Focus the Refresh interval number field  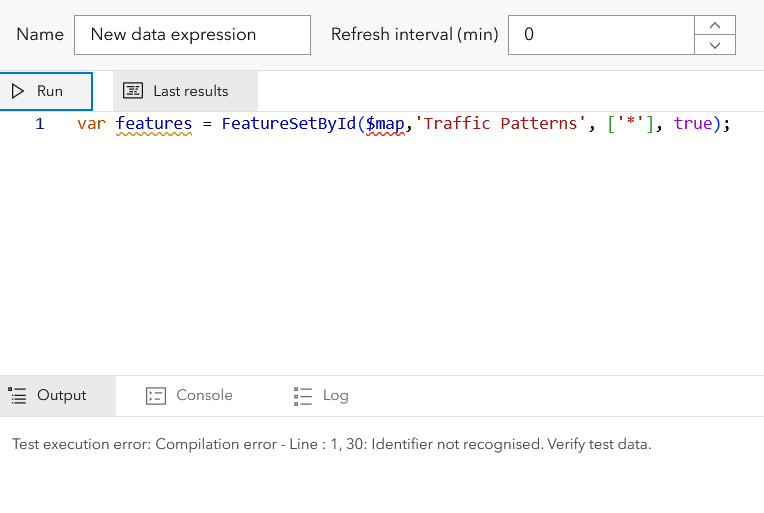pos(600,35)
